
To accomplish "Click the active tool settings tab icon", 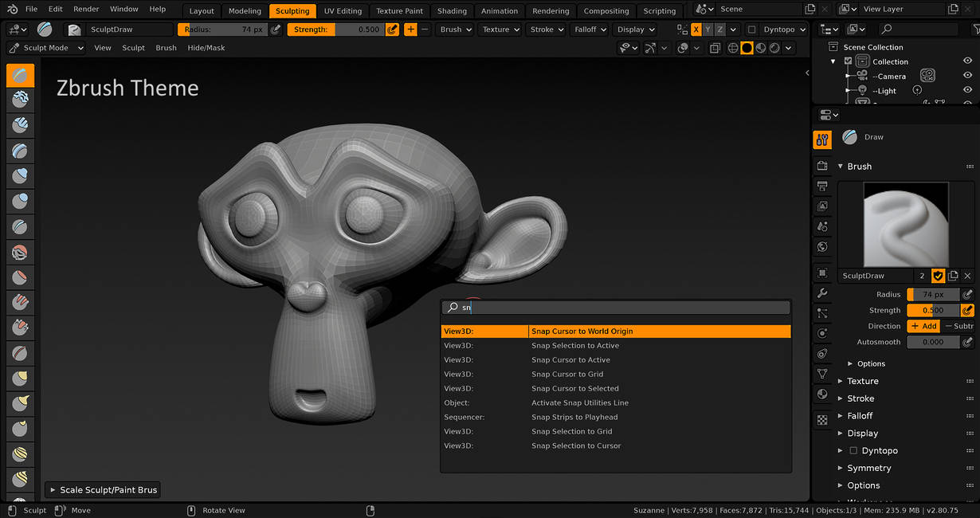I will 822,140.
